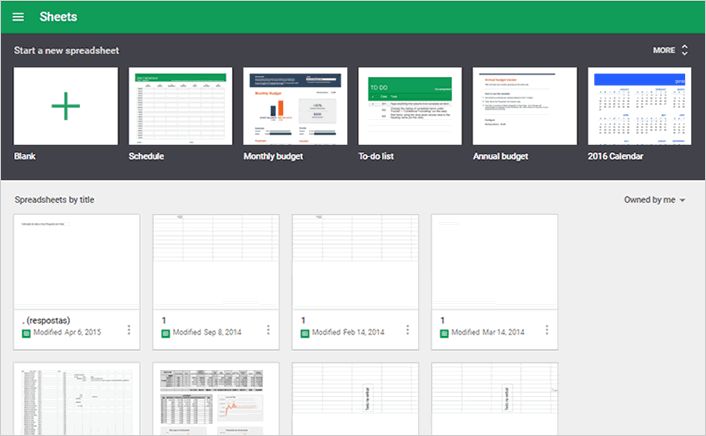Click the Monthly budget label
Viewport: 706px width, 436px height.
(273, 156)
